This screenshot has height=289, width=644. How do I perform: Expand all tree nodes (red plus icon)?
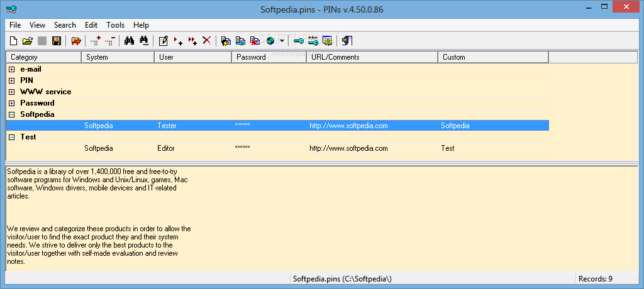coord(96,41)
